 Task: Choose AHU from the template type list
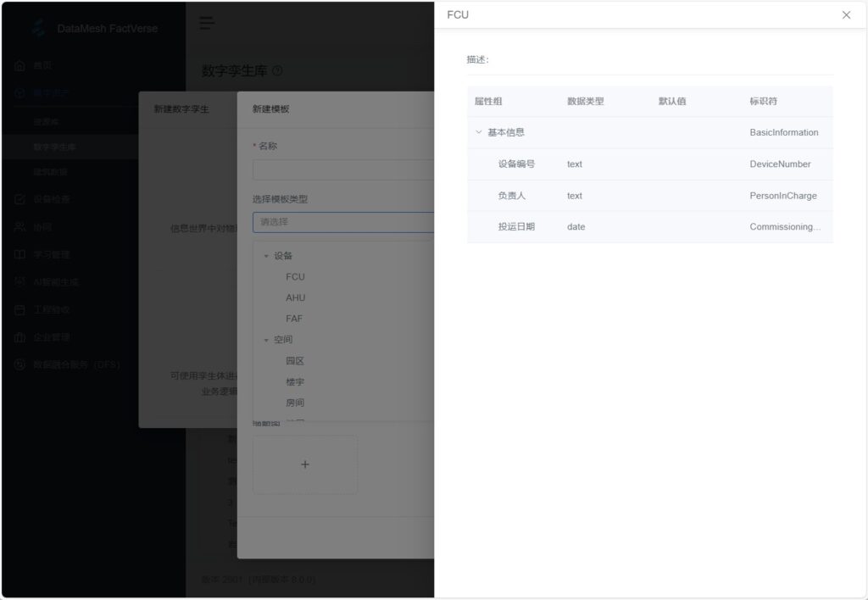[x=295, y=298]
